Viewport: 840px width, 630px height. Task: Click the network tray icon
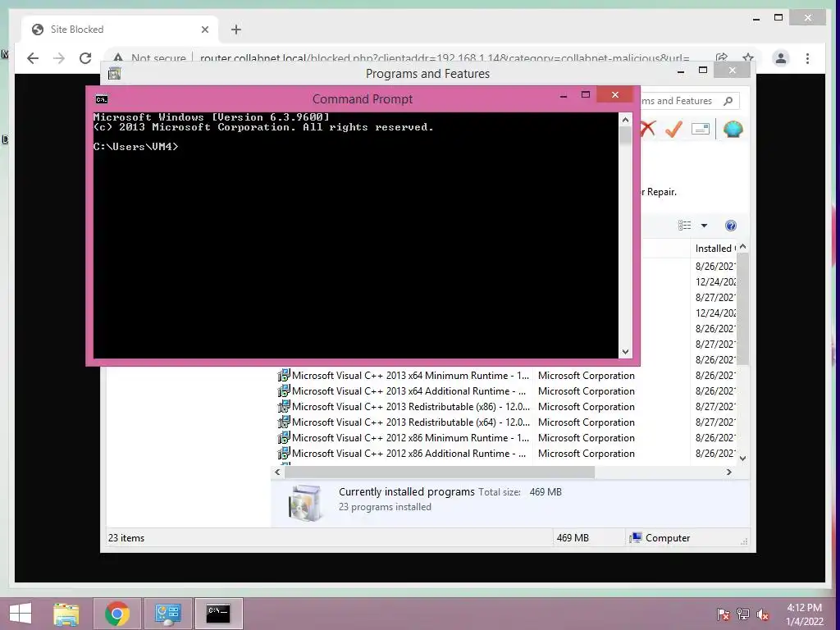click(x=743, y=614)
